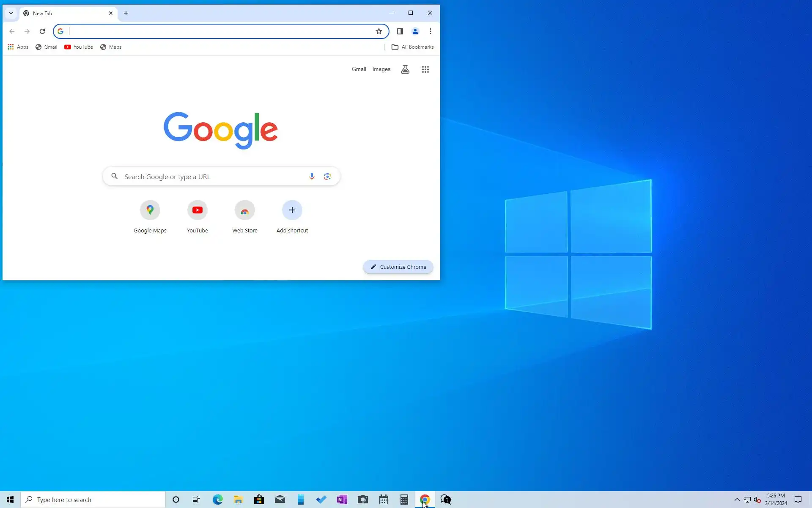Search by image with Lens icon

[327, 177]
